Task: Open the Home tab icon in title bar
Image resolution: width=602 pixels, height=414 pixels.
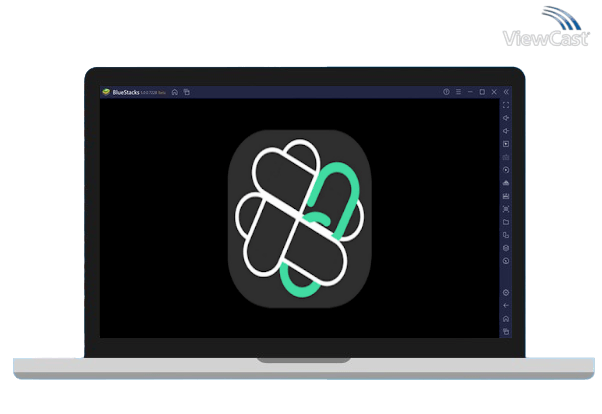Action: [175, 92]
